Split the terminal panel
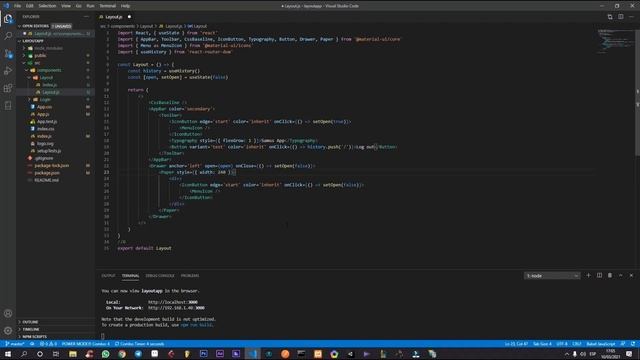 click(x=599, y=276)
